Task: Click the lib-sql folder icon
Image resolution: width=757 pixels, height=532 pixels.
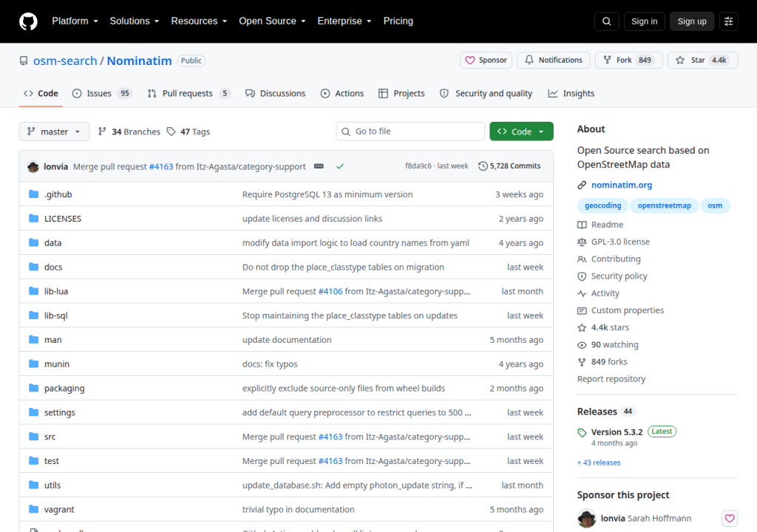Action: [x=33, y=316]
